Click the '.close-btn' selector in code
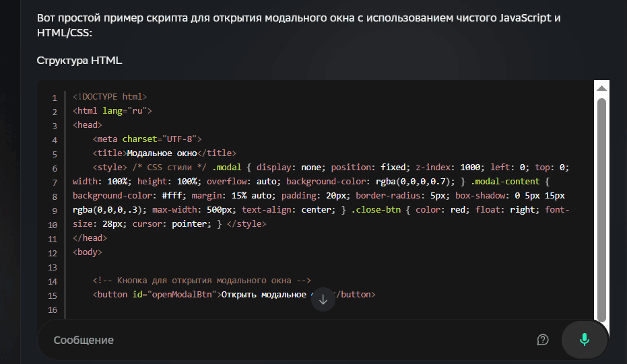Screen dimensions: 627x364 tap(376, 210)
